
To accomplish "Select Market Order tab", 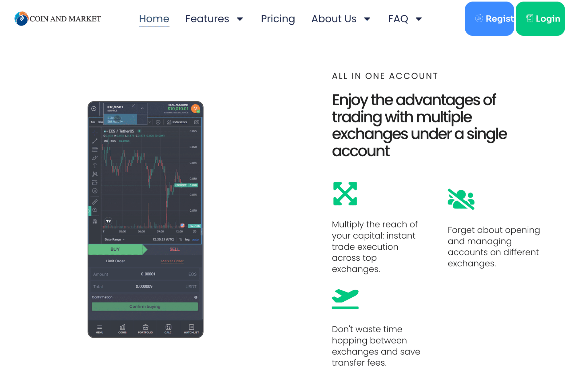I will point(172,261).
